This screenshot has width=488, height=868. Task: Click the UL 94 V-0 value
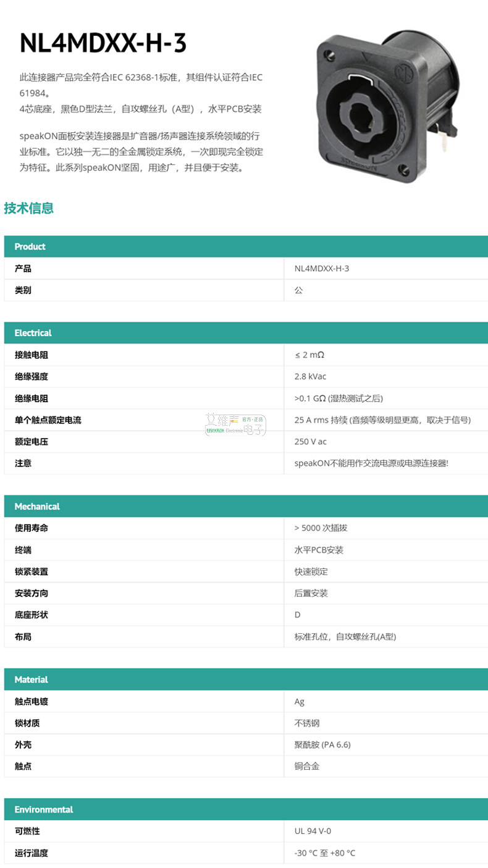pos(313,831)
